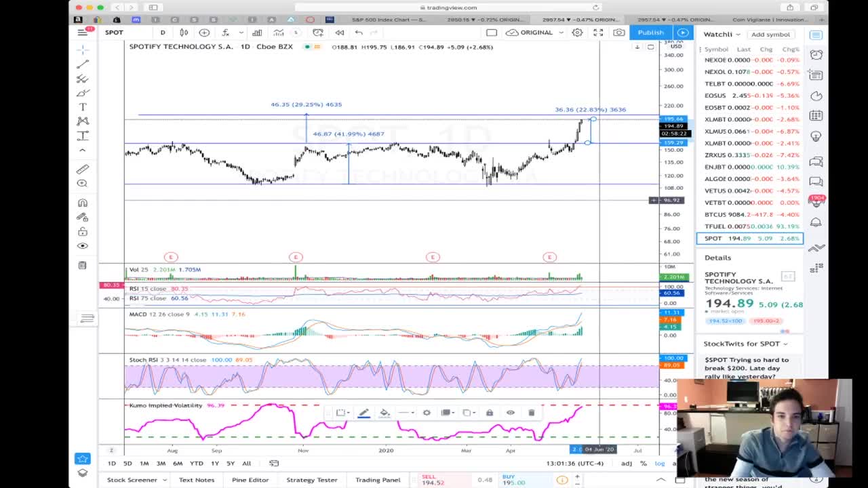Start bar replay mode

[x=340, y=33]
